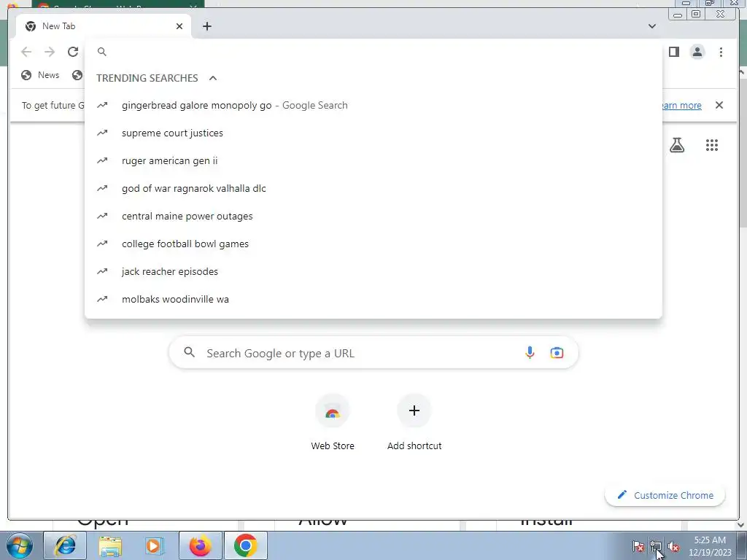This screenshot has width=747, height=560.
Task: Reload the page with the refresh icon
Action: point(73,52)
